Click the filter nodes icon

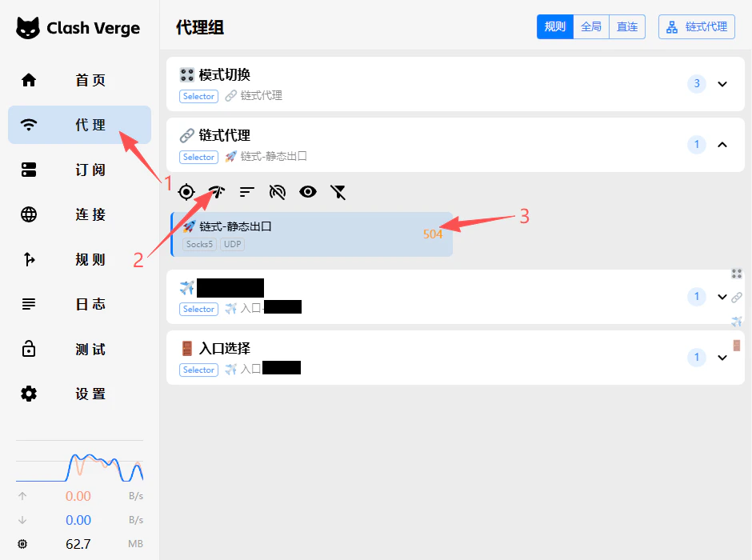pos(338,192)
